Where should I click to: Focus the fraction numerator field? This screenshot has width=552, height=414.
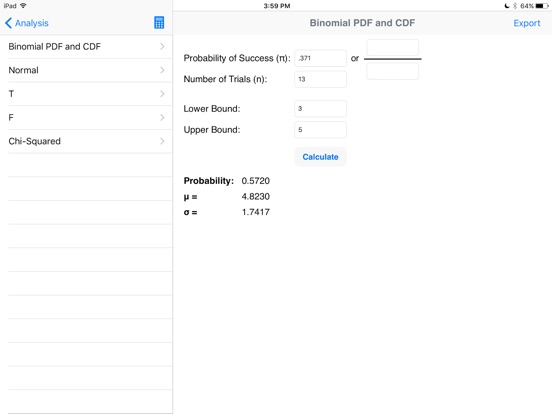click(x=393, y=48)
